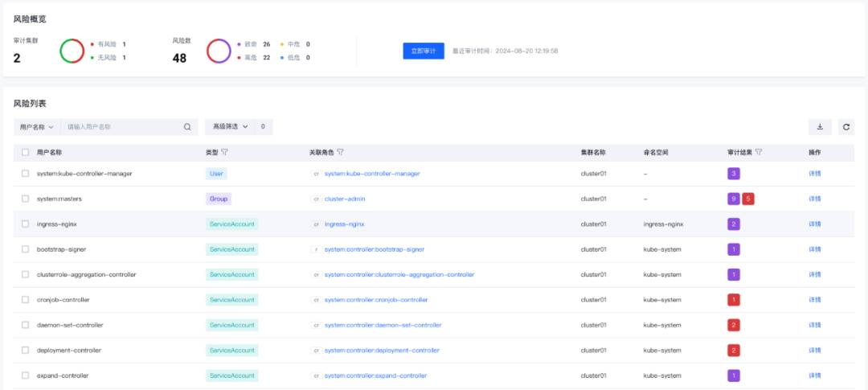Viewport: 868px width, 390px height.
Task: Open 详情 for deployment-controller row
Action: pos(815,351)
